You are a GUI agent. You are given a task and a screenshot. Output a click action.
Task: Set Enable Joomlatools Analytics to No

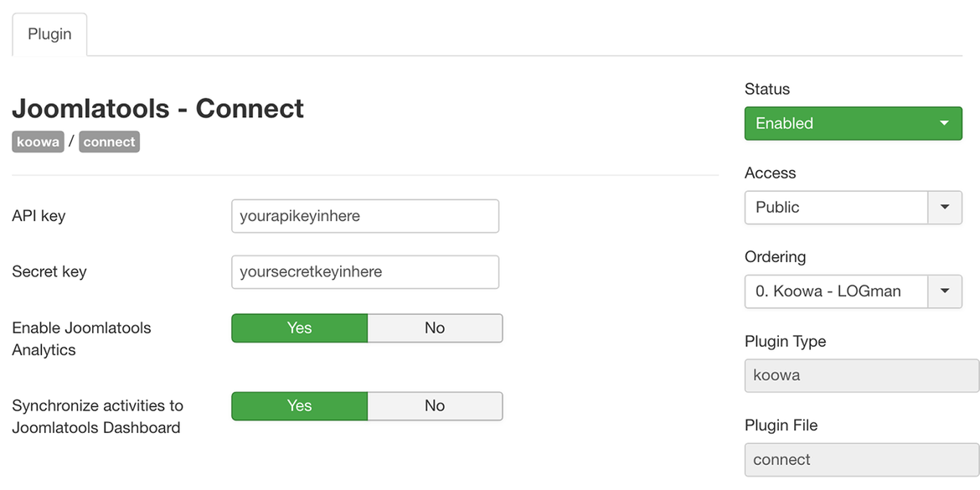tap(435, 328)
